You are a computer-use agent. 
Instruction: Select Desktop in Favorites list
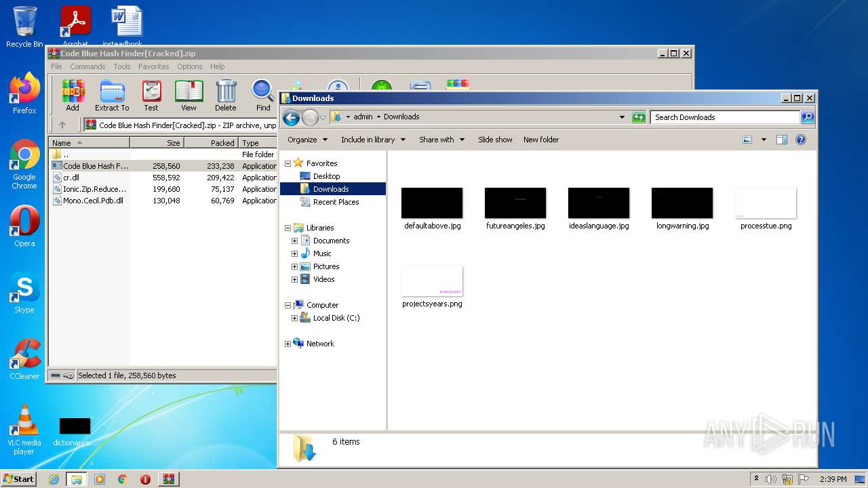click(x=326, y=176)
